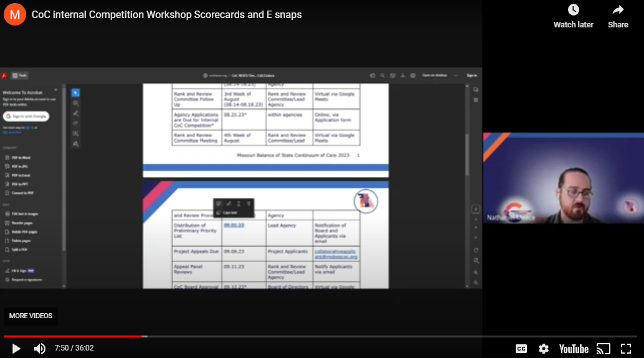Open the video title link
Viewport: 644px width, 358px height.
[x=166, y=14]
